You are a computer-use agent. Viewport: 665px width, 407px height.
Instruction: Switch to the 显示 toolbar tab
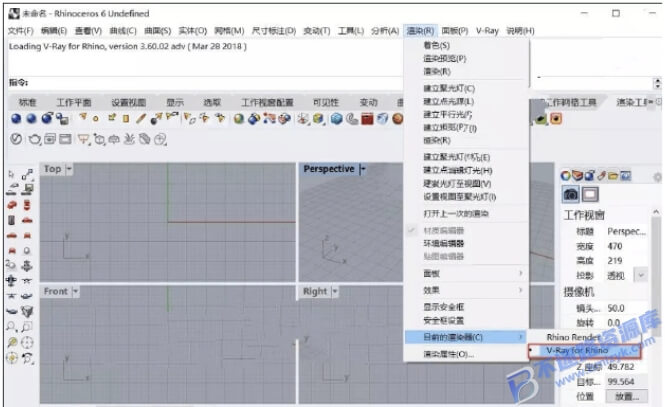[175, 102]
